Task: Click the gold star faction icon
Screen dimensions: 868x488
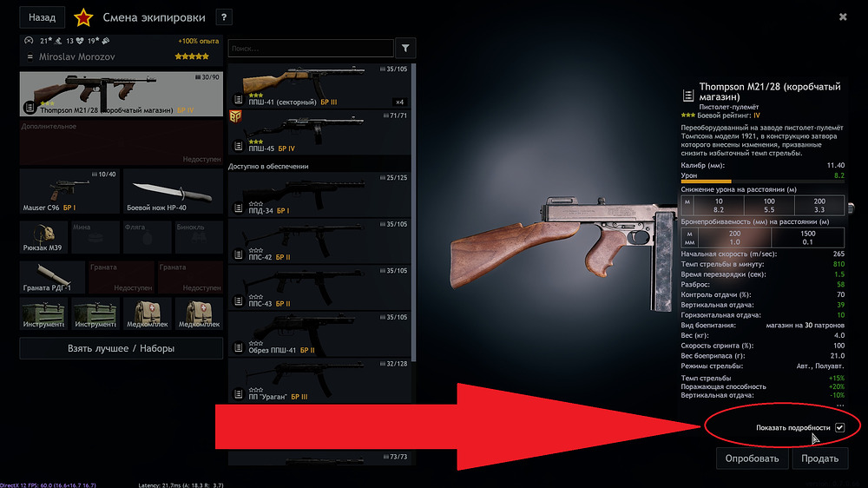Action: [83, 17]
